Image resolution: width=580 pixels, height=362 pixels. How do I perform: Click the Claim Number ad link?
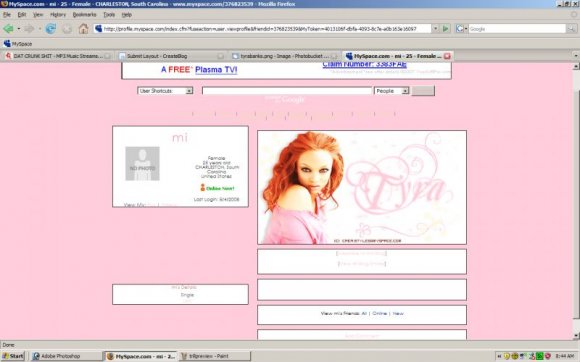coord(364,65)
